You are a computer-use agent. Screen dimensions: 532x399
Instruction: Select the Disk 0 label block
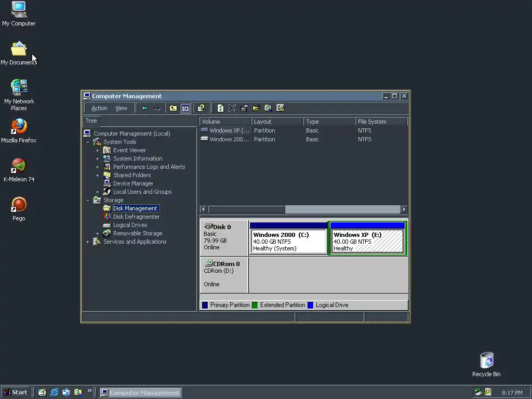point(224,237)
